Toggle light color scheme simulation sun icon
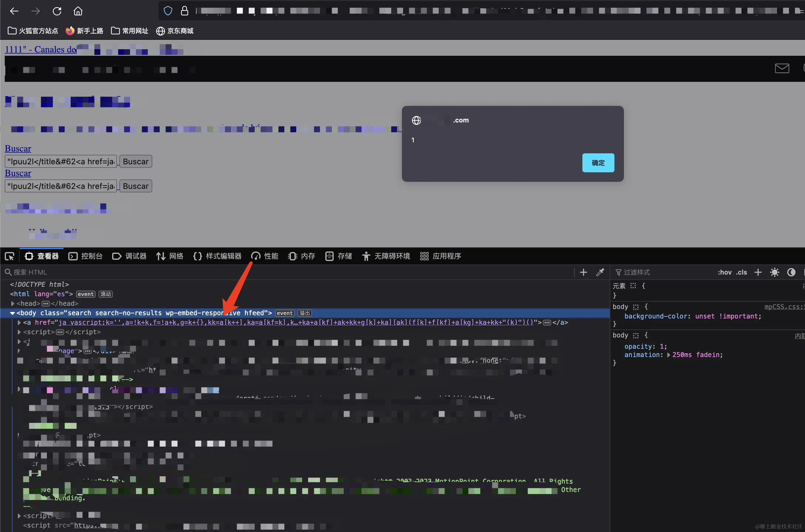Image resolution: width=805 pixels, height=532 pixels. coord(774,272)
